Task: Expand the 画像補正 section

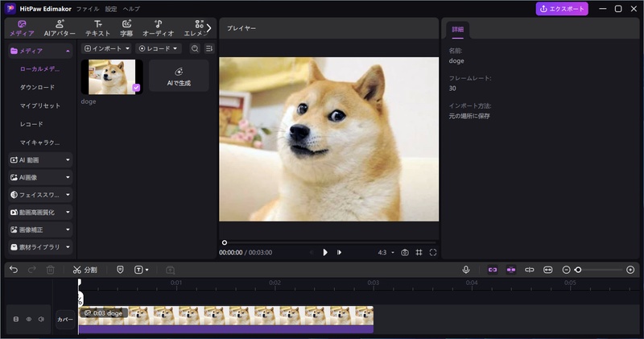Action: (x=40, y=229)
